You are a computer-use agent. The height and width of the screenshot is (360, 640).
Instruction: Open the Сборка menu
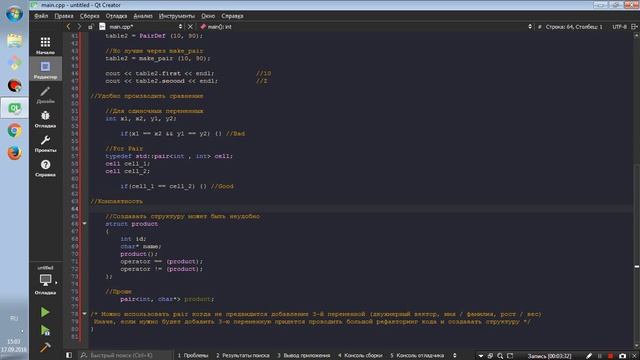click(89, 16)
